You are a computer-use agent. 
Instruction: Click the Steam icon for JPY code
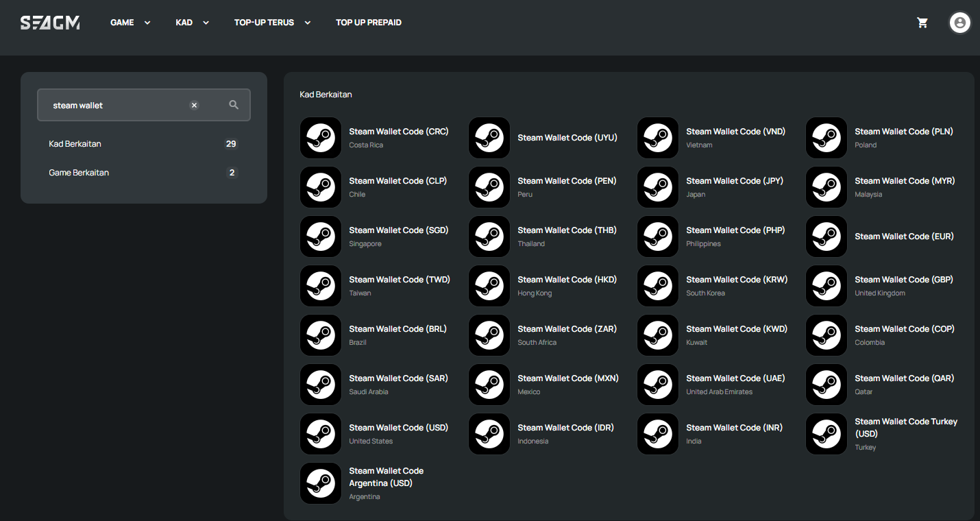(x=658, y=187)
